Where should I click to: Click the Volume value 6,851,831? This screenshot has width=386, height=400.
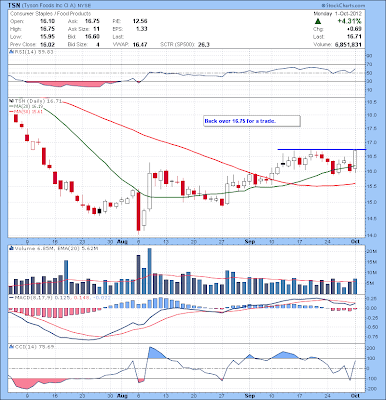click(x=348, y=44)
